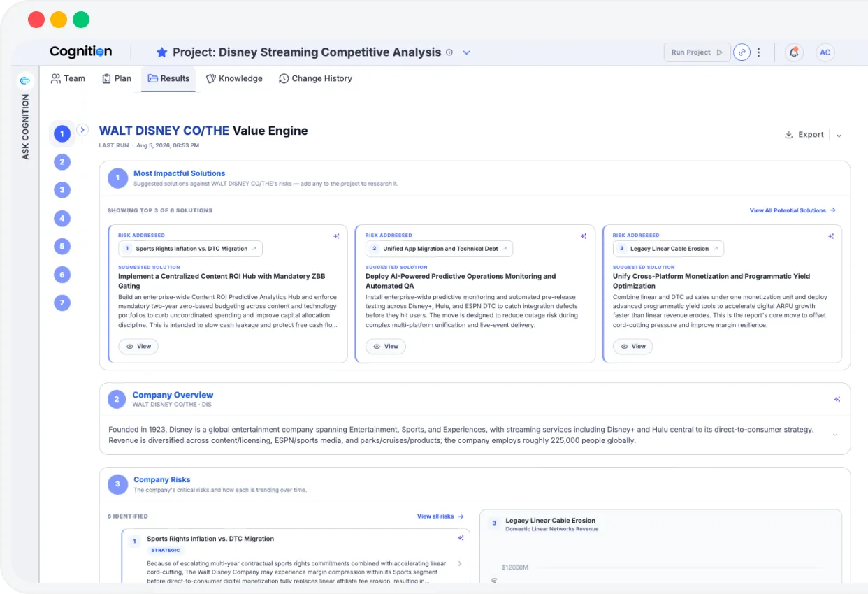Open the AC user avatar menu

point(825,52)
